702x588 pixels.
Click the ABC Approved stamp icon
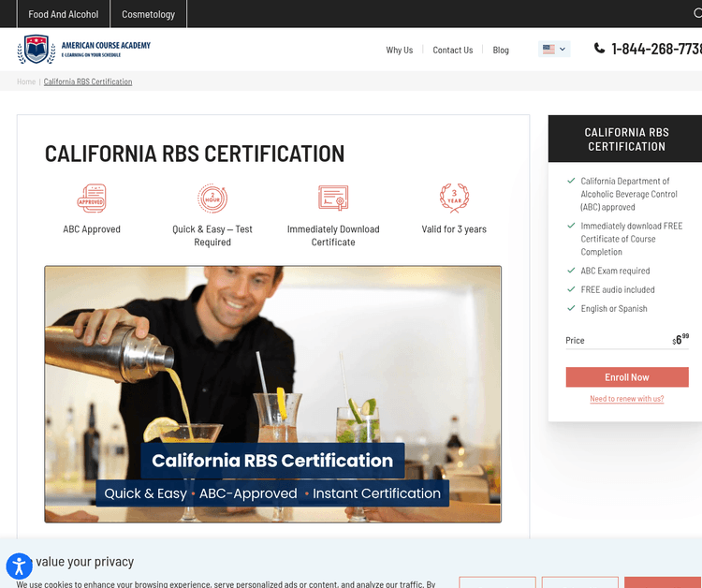click(x=92, y=198)
